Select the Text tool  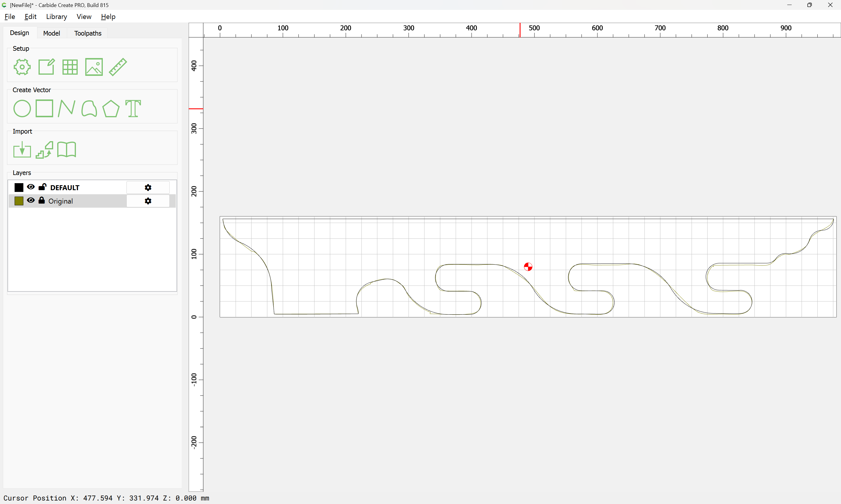click(x=133, y=109)
